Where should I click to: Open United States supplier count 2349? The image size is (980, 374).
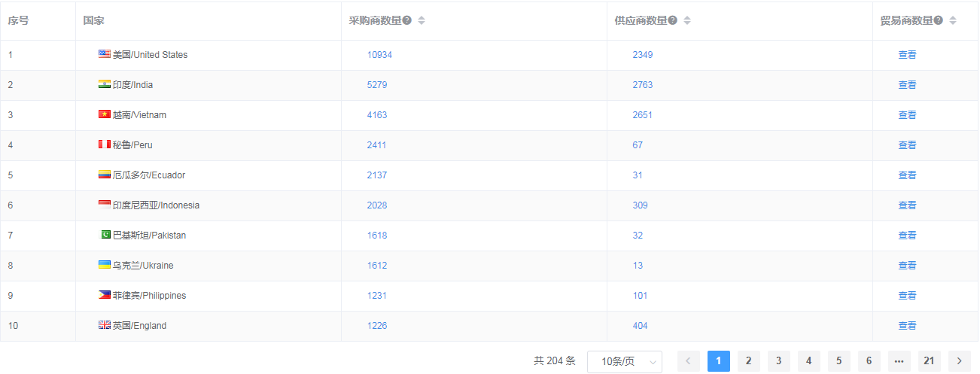pos(643,55)
